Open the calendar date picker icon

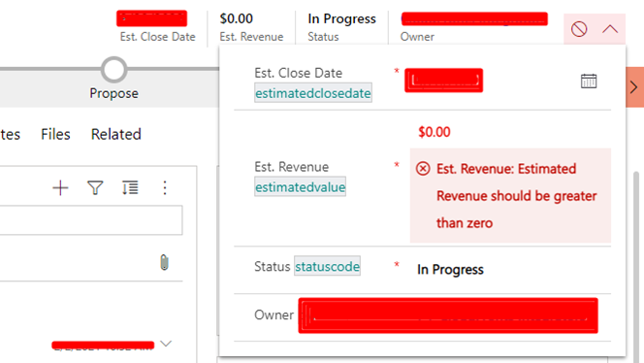click(x=589, y=81)
